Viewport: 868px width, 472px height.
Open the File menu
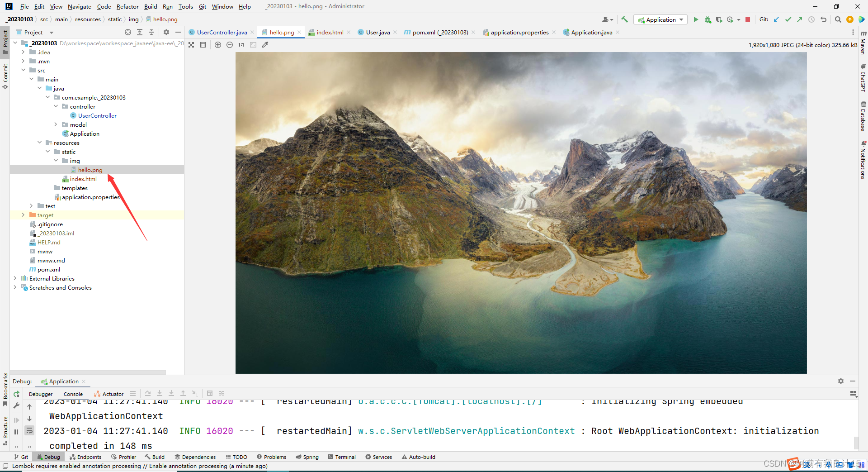pos(24,6)
